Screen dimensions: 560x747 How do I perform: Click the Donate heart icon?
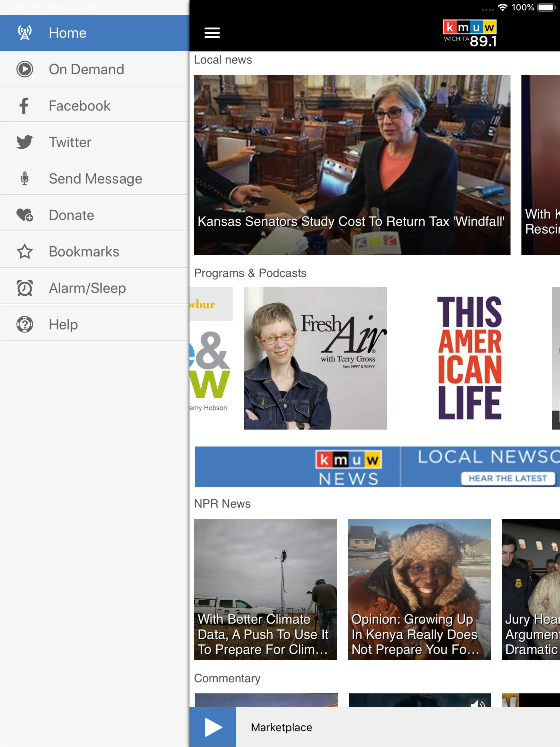pyautogui.click(x=24, y=215)
